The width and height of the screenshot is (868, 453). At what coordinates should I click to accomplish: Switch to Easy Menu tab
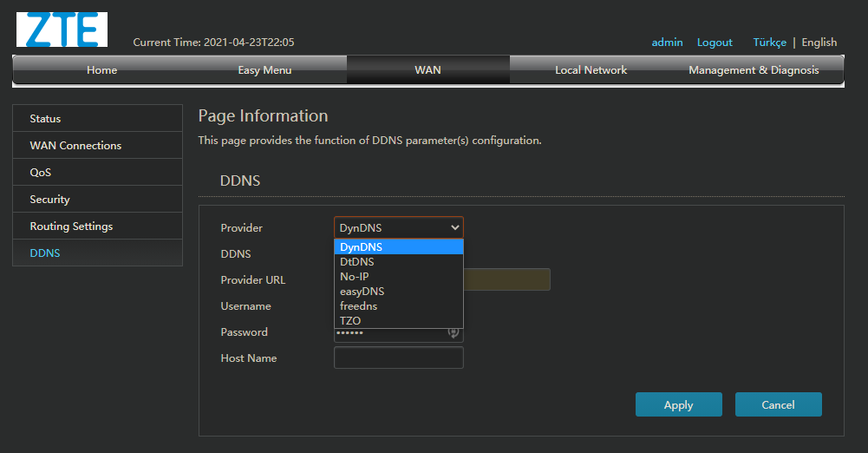click(x=264, y=70)
